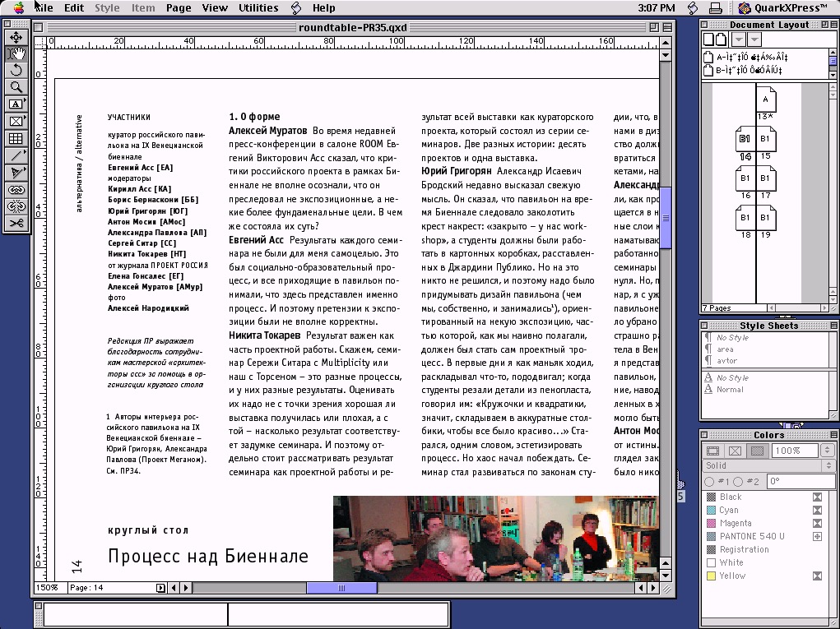Select the Zoom magnifier tool
Screen dimensions: 840x629
pos(16,87)
